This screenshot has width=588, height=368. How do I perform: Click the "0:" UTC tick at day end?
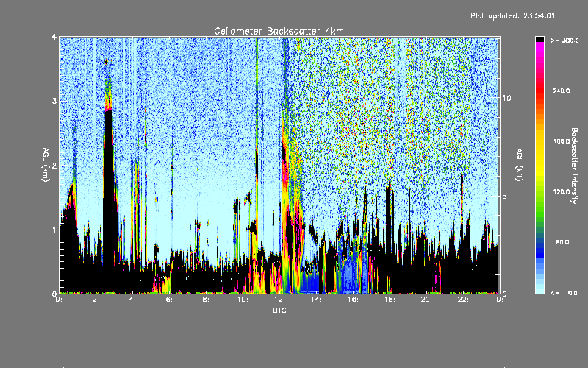point(499,300)
